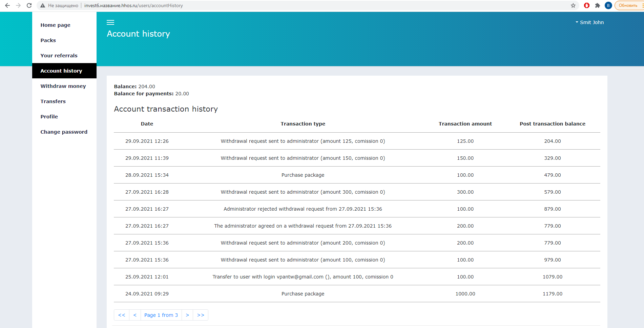Click the withdrawal request row with amount 300
Viewport: 644px width, 328px height.
[357, 192]
